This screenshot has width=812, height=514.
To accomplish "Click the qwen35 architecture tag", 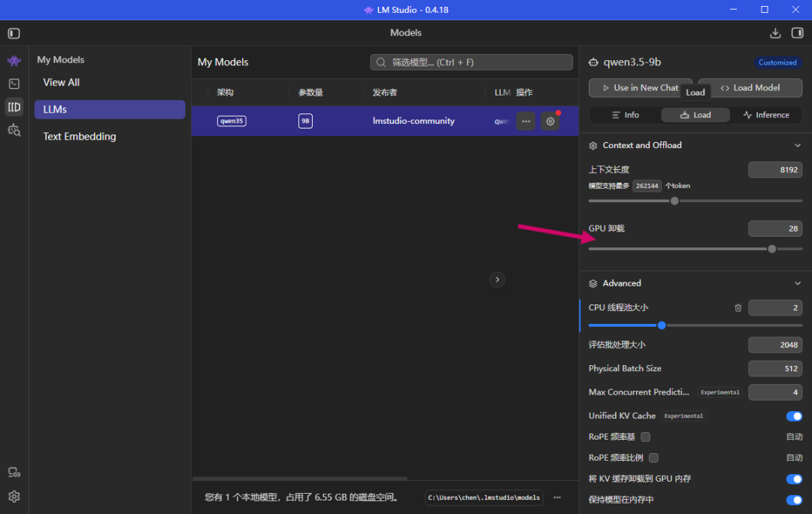I will coord(232,121).
